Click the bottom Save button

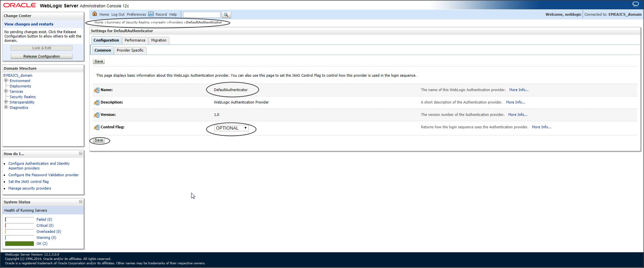(99, 140)
